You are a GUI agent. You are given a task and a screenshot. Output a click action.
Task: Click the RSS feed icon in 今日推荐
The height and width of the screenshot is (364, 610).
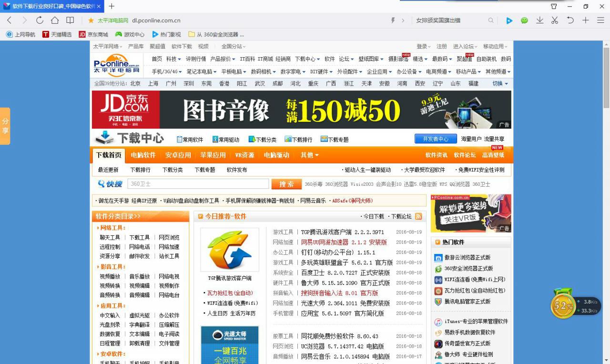click(x=418, y=216)
